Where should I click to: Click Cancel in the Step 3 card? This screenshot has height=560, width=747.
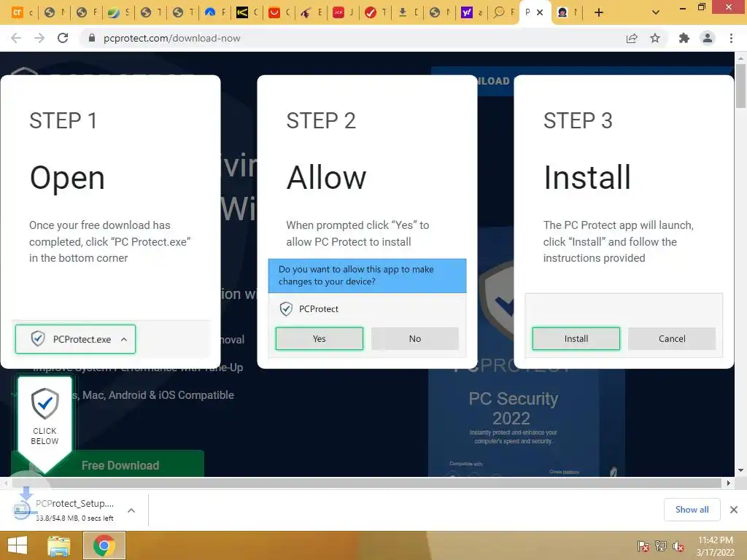(672, 338)
